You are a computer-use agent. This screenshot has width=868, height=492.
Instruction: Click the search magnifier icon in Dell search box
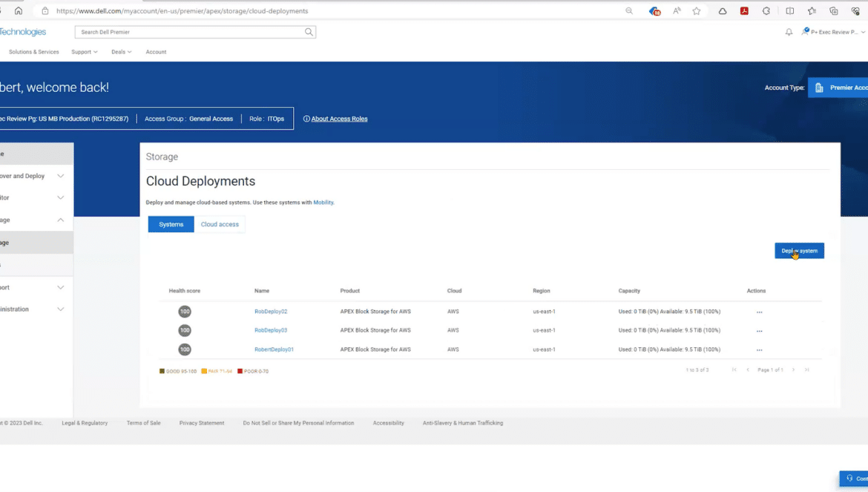coord(309,32)
